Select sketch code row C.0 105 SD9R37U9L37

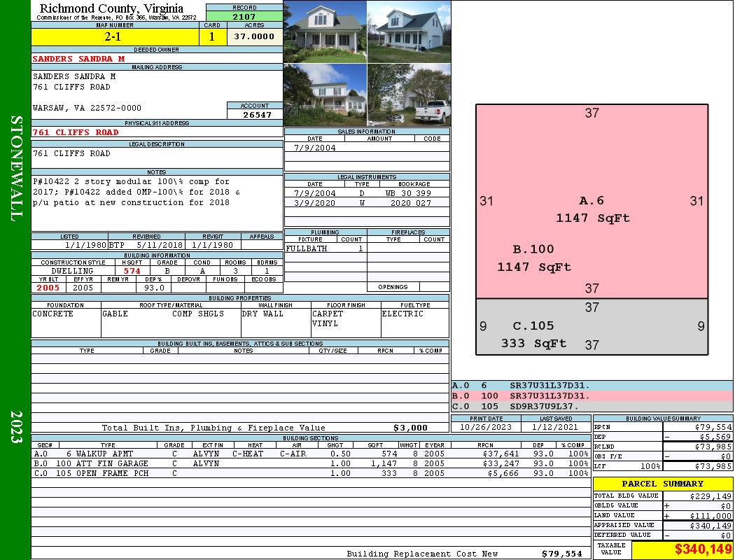pos(592,406)
